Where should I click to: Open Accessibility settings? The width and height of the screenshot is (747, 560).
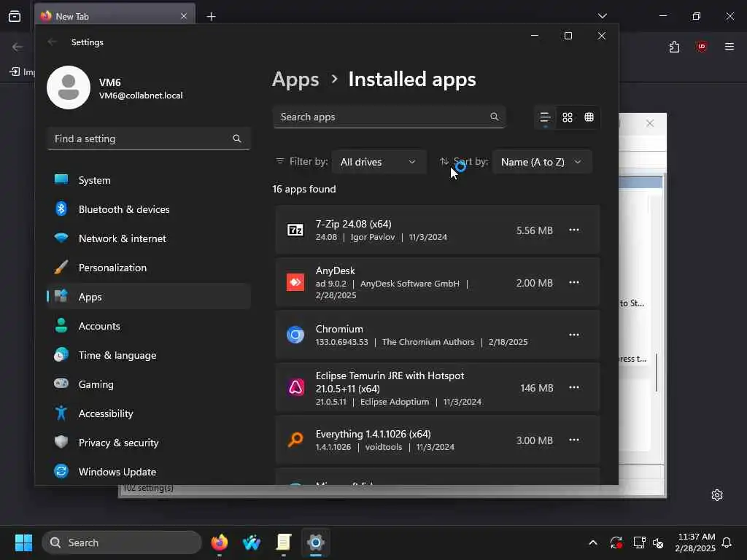[149, 413]
